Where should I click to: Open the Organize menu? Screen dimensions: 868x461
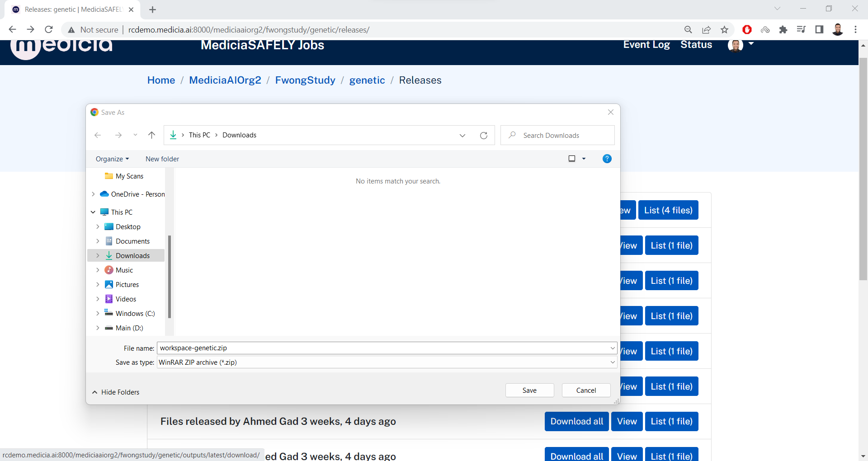(112, 159)
